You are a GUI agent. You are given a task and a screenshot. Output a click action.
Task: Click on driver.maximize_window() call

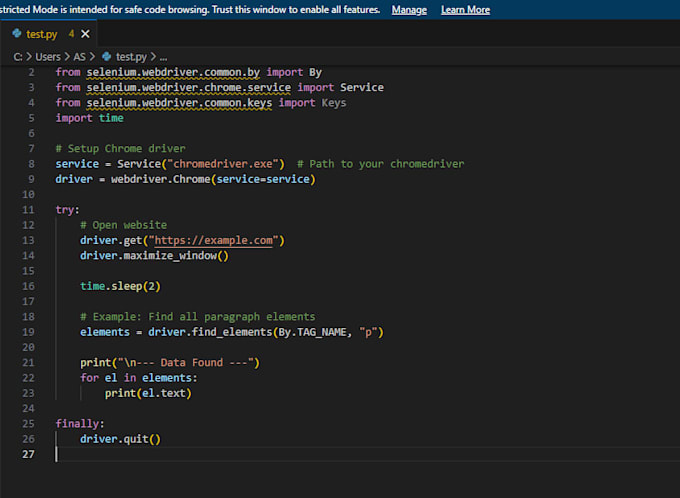pyautogui.click(x=154, y=256)
